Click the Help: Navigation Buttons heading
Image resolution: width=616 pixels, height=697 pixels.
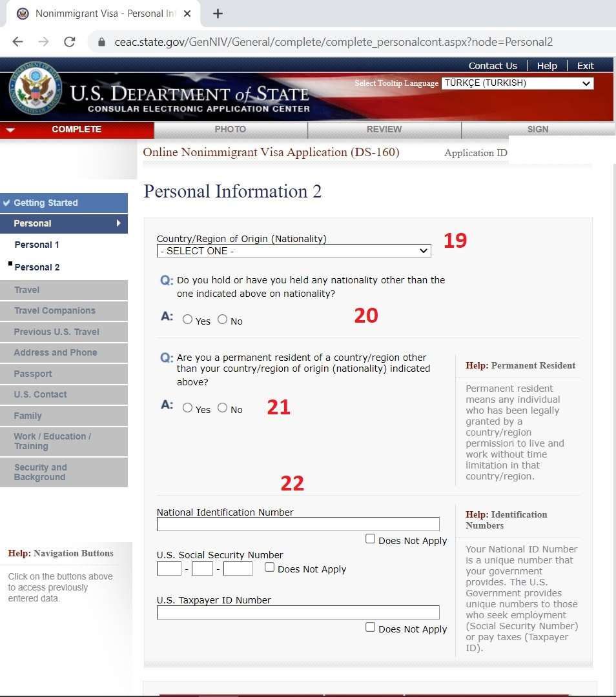[x=61, y=553]
